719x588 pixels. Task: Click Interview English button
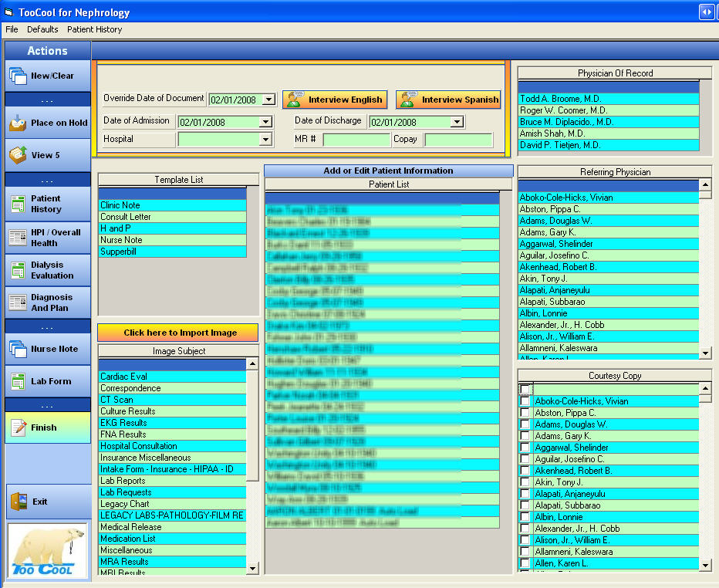(x=335, y=100)
